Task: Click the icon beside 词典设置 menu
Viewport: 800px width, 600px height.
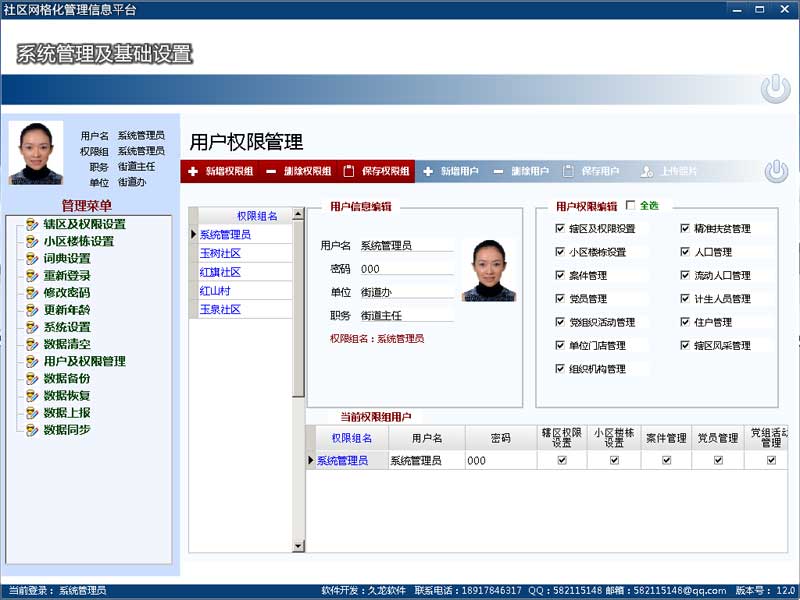Action: click(32, 258)
